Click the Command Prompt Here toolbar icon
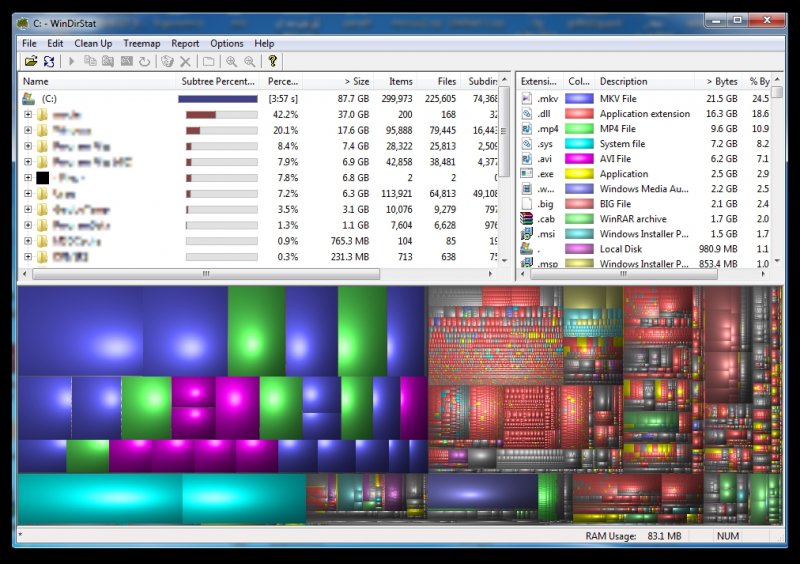 (x=127, y=61)
